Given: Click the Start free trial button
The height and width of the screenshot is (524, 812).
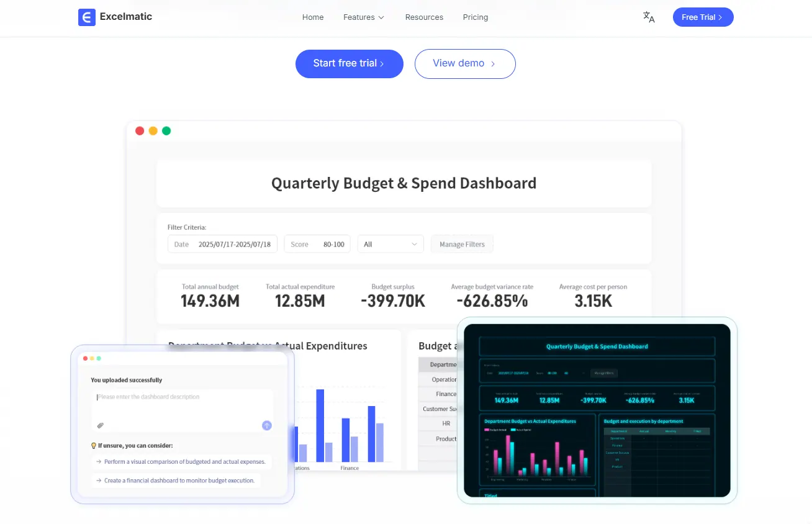Looking at the screenshot, I should tap(349, 63).
